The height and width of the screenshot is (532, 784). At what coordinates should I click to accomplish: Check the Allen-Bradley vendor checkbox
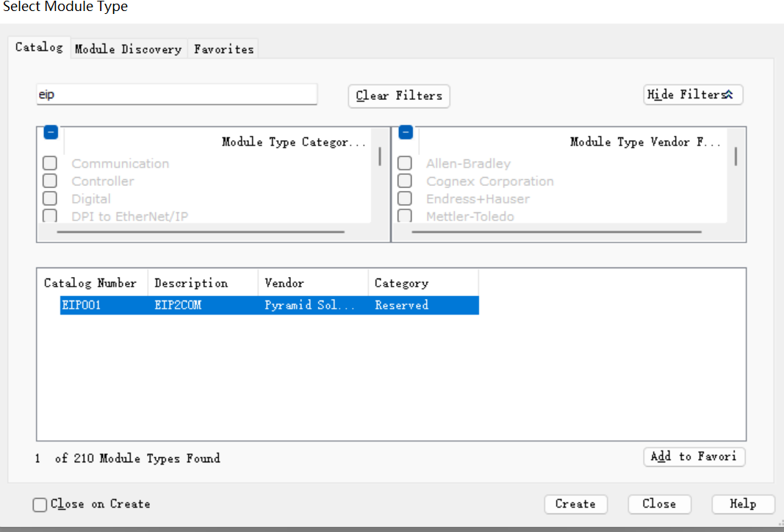(x=405, y=163)
